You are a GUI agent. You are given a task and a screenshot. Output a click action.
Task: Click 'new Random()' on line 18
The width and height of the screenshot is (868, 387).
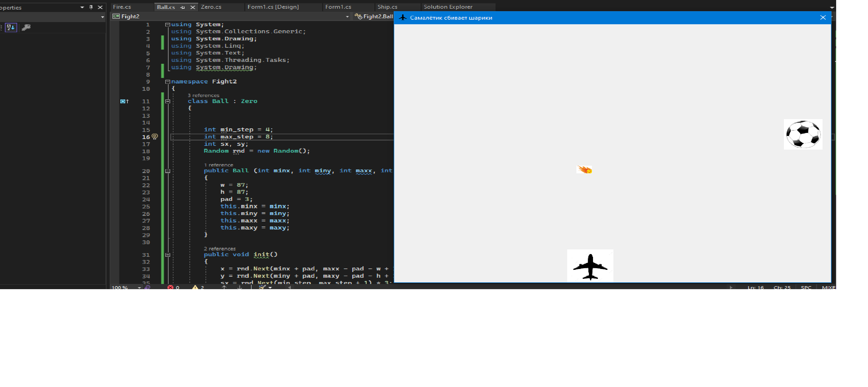(282, 151)
